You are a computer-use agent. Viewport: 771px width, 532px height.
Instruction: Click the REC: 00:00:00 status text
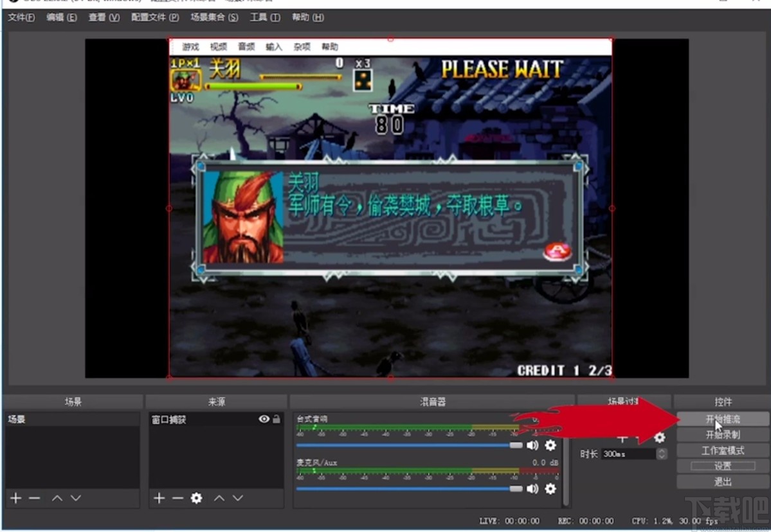(x=586, y=520)
